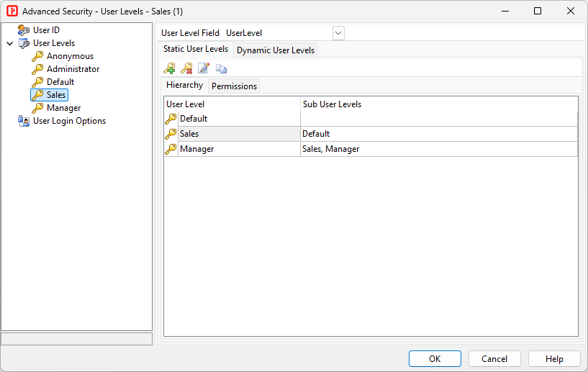Click Sales row's Sub User Levels cell

438,134
